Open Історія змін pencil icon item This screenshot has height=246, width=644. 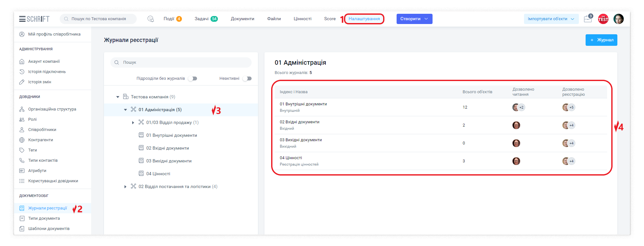click(x=39, y=82)
